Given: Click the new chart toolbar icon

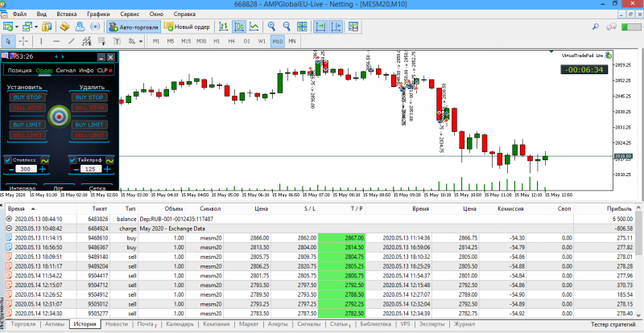Looking at the screenshot, I should coord(8,27).
